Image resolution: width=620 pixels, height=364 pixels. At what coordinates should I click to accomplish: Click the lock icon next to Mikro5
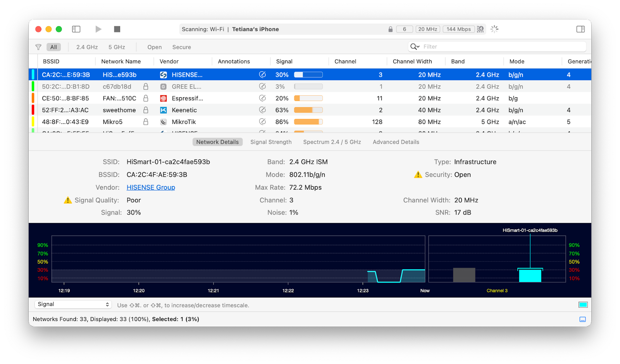coord(146,122)
